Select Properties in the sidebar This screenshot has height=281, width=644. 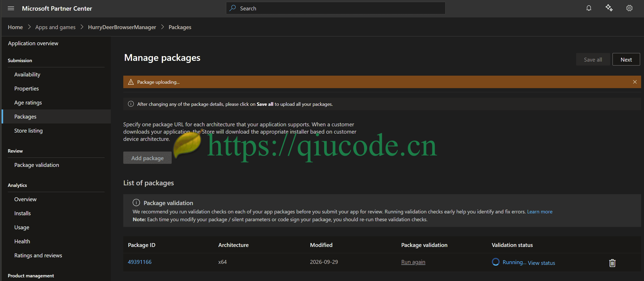27,88
